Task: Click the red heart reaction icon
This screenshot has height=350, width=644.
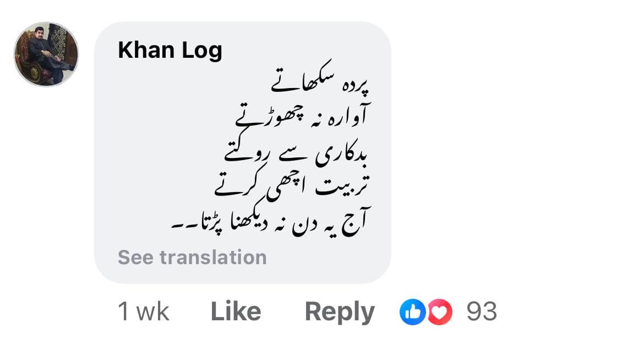Action: pos(440,312)
